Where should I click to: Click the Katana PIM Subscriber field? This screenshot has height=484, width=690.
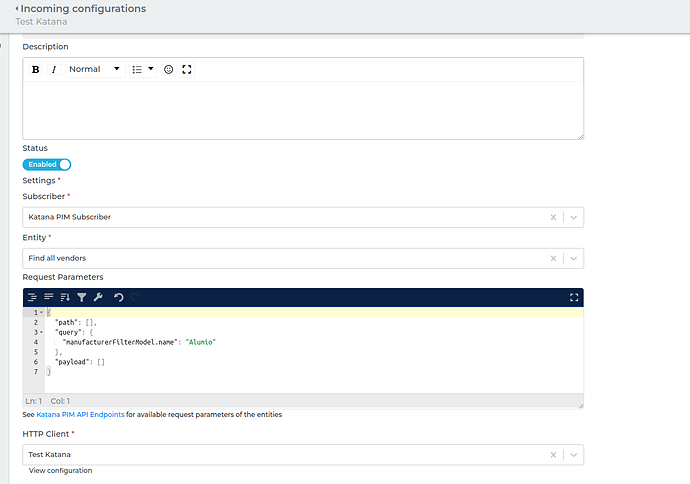pos(303,217)
